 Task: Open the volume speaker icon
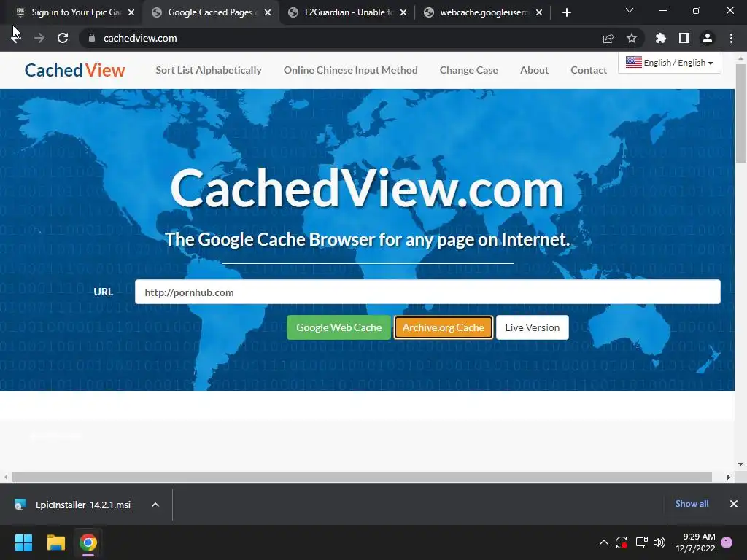coord(659,542)
